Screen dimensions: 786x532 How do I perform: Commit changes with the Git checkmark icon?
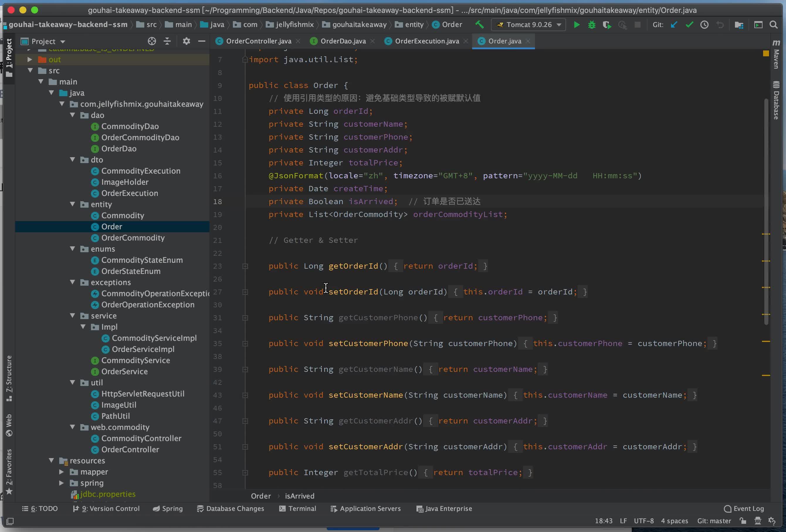pos(689,25)
